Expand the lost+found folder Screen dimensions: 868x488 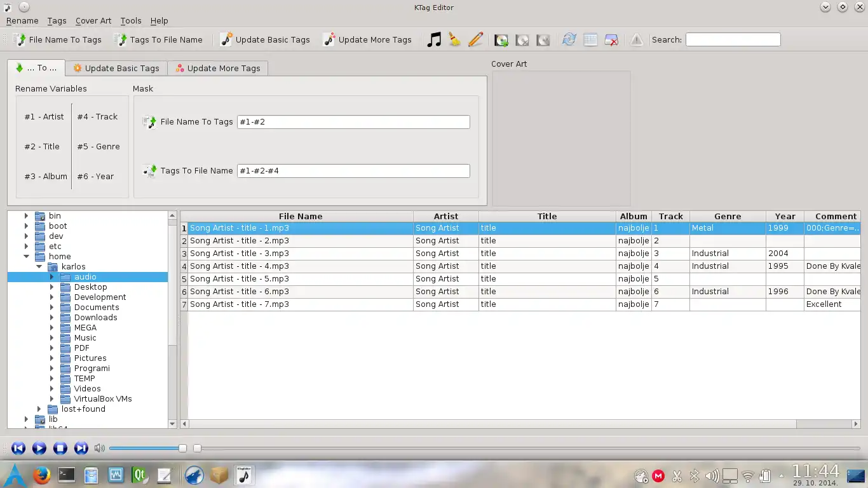(x=39, y=409)
